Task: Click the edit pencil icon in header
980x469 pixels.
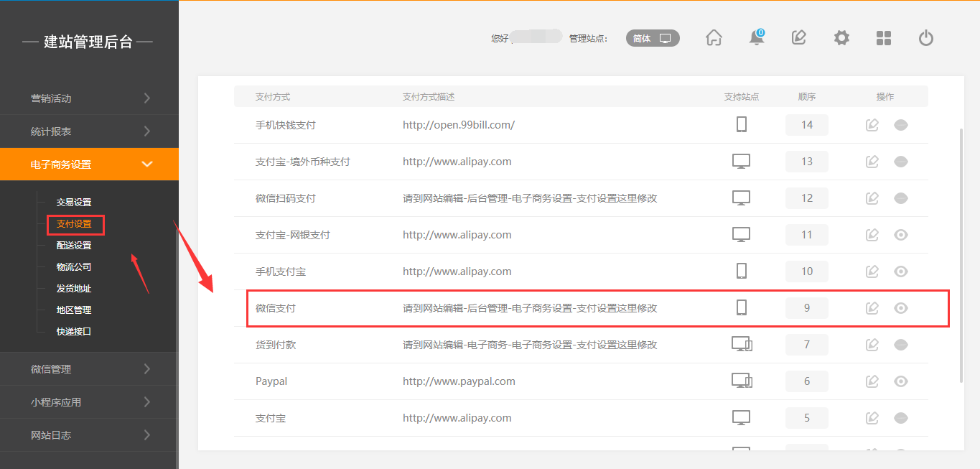Action: pos(798,38)
